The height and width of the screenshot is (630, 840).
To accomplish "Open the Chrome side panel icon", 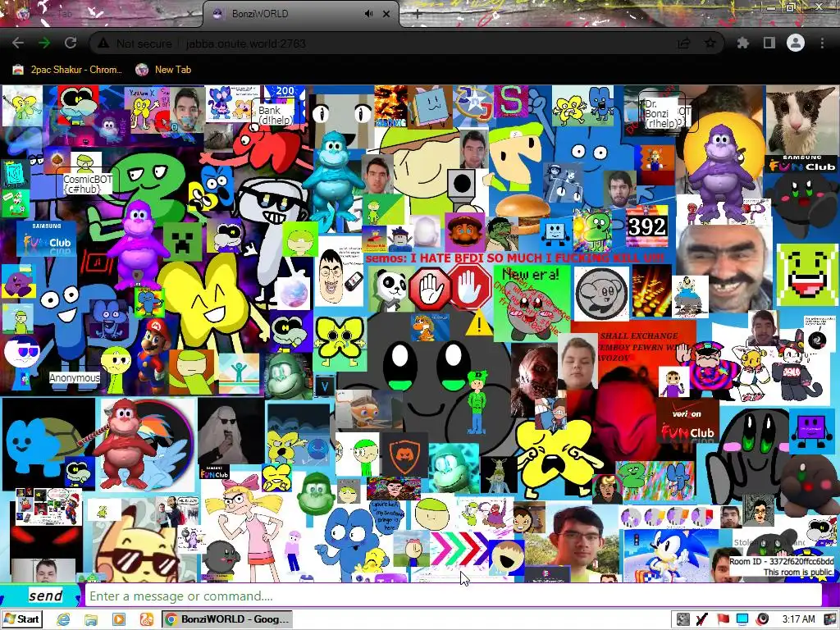I will [x=769, y=43].
